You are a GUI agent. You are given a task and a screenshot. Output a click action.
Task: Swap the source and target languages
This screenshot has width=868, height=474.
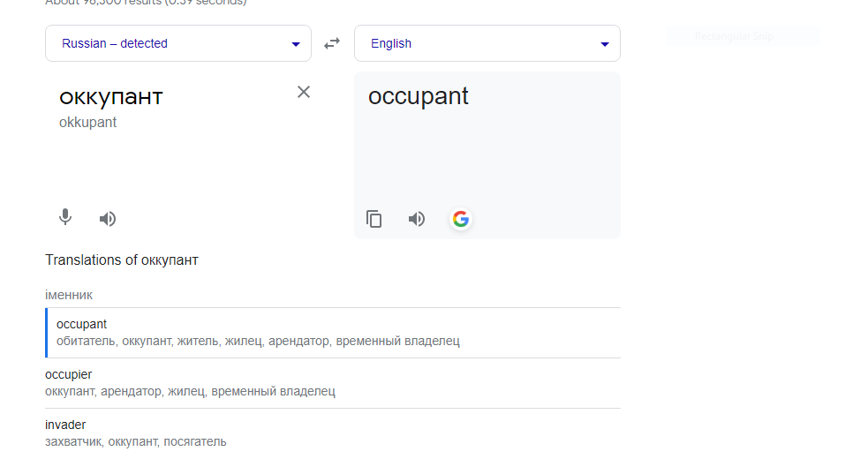click(x=332, y=43)
